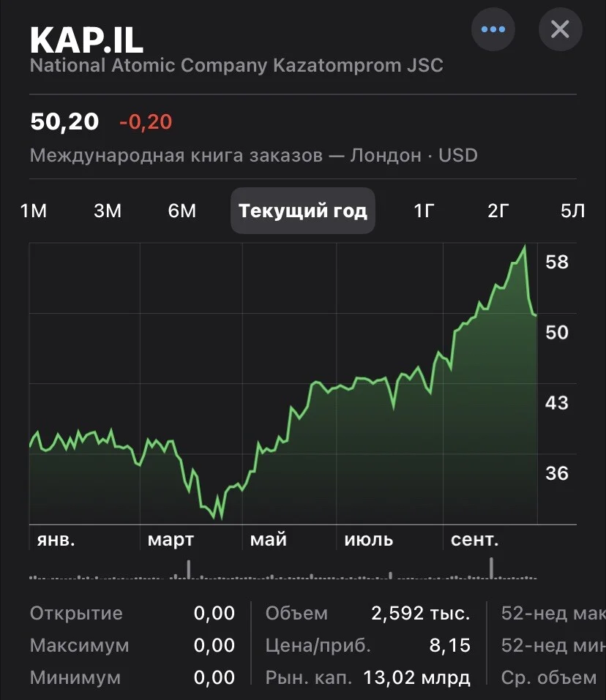
Task: Select the 1М time range
Action: click(34, 211)
